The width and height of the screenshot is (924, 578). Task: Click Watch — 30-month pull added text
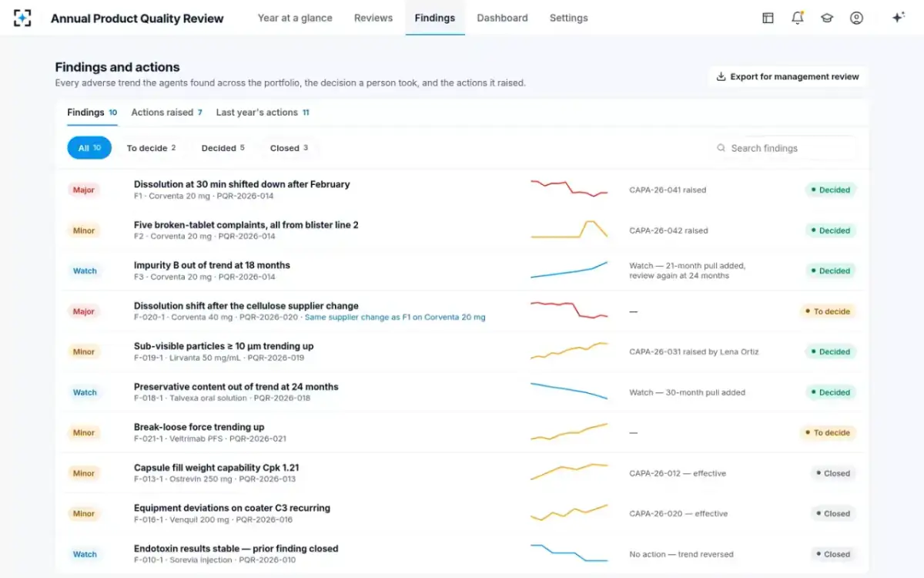tap(687, 392)
